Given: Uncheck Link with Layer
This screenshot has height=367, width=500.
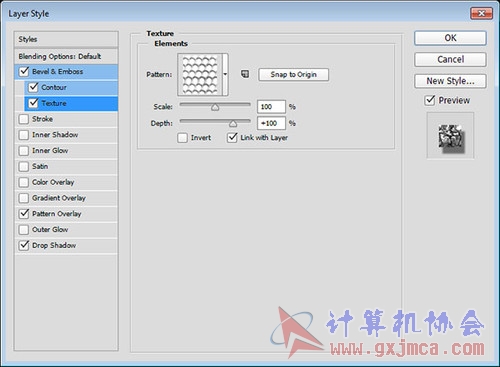Looking at the screenshot, I should click(232, 137).
